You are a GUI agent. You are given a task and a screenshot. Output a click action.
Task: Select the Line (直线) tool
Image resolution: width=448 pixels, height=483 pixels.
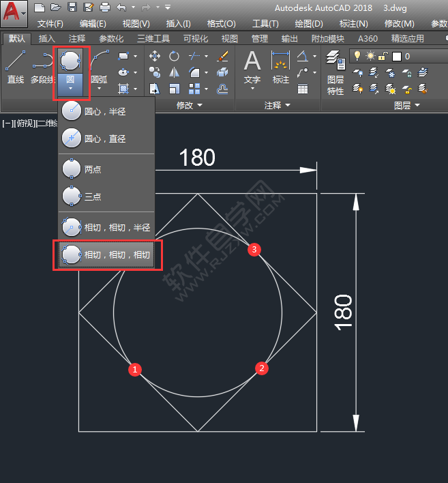click(x=15, y=67)
